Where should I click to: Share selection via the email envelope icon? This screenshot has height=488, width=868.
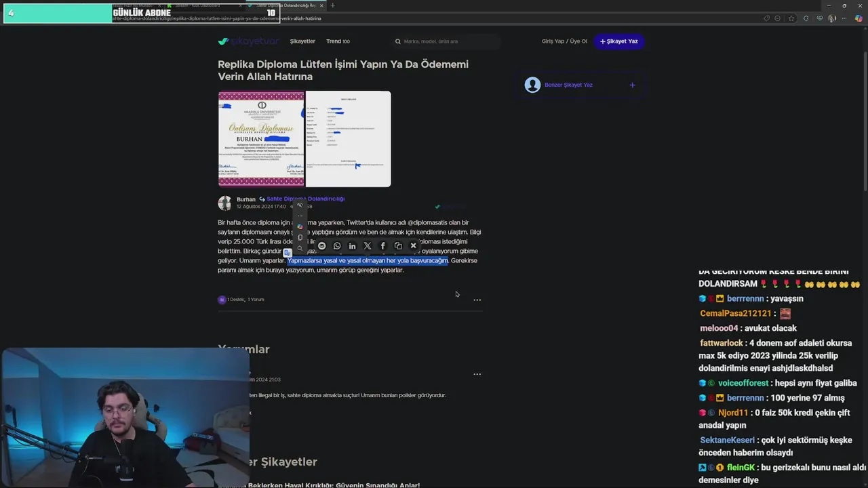321,246
